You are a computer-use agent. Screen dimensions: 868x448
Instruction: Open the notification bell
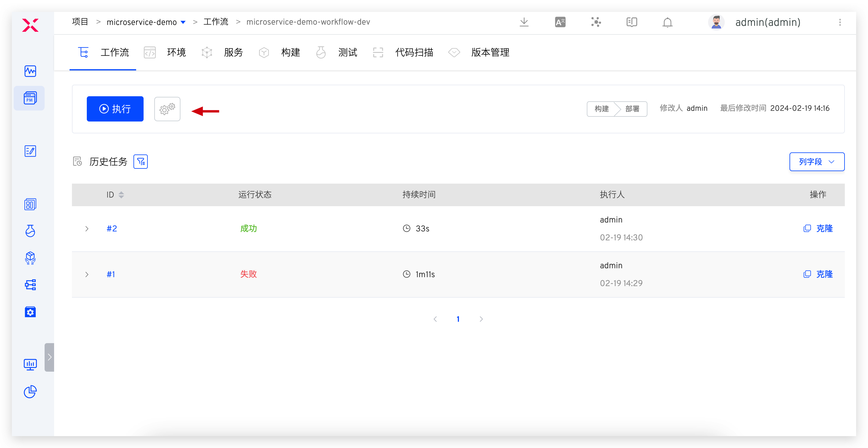tap(667, 22)
